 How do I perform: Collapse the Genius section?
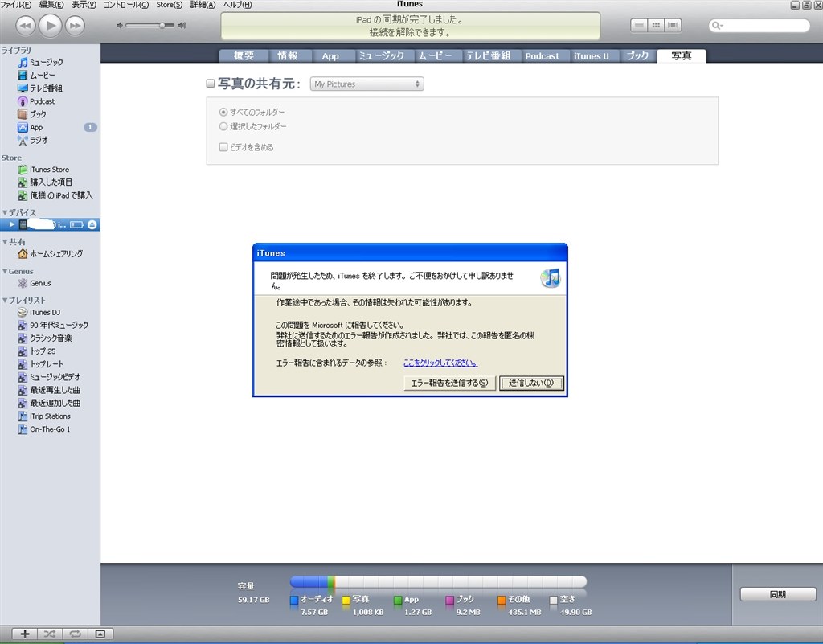[x=5, y=272]
